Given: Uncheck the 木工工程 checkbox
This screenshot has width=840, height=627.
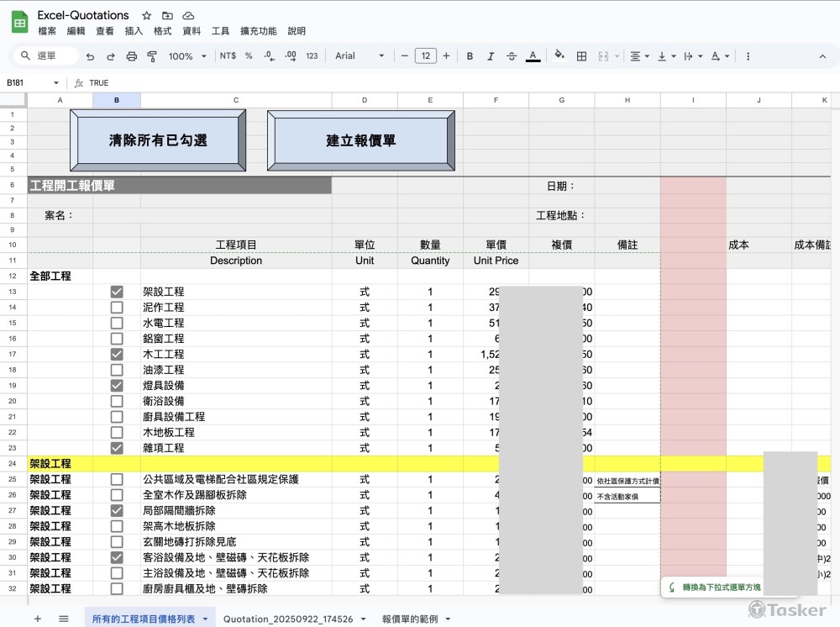Looking at the screenshot, I should pos(117,355).
